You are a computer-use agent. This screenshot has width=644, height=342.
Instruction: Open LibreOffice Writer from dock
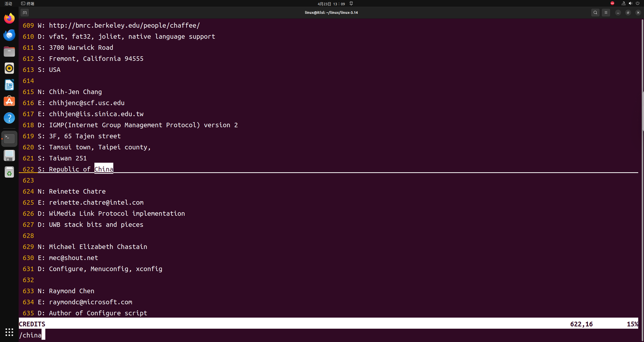[9, 85]
